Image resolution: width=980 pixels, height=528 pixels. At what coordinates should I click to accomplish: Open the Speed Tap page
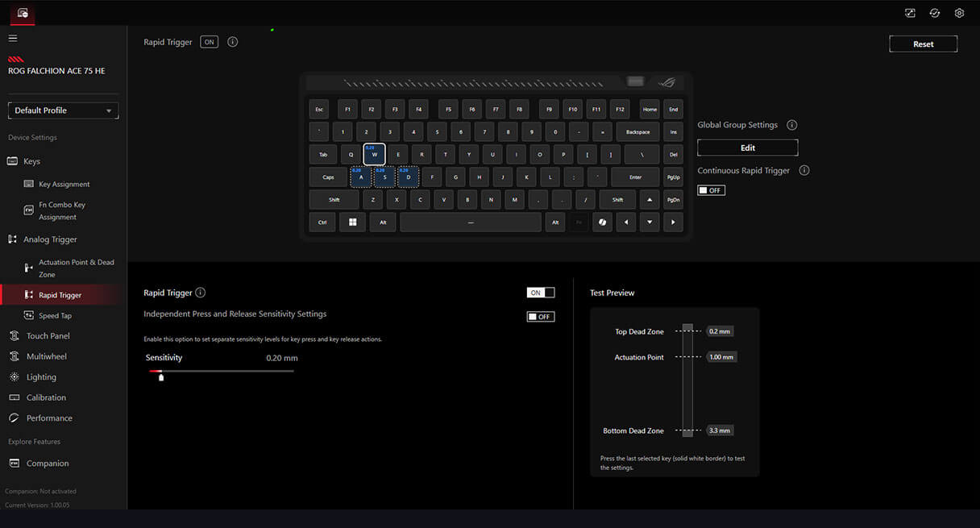55,316
